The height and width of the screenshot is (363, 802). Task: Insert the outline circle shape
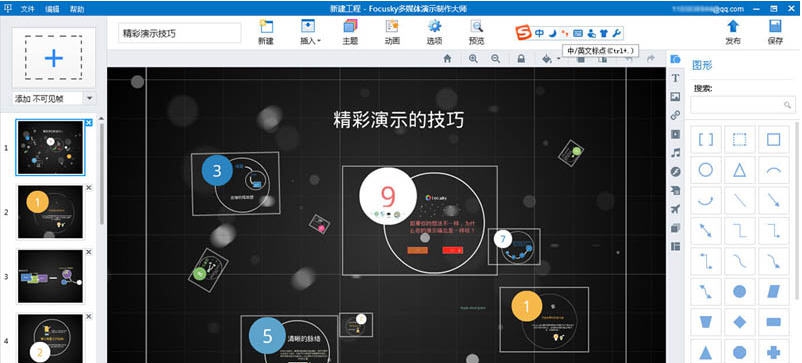coord(706,170)
